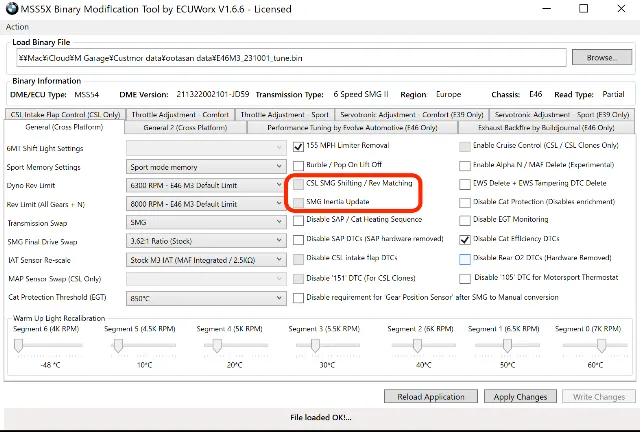Screen dimensions: 640x432
Task: Click the BMW logo app icon in title bar
Action: (x=12, y=8)
